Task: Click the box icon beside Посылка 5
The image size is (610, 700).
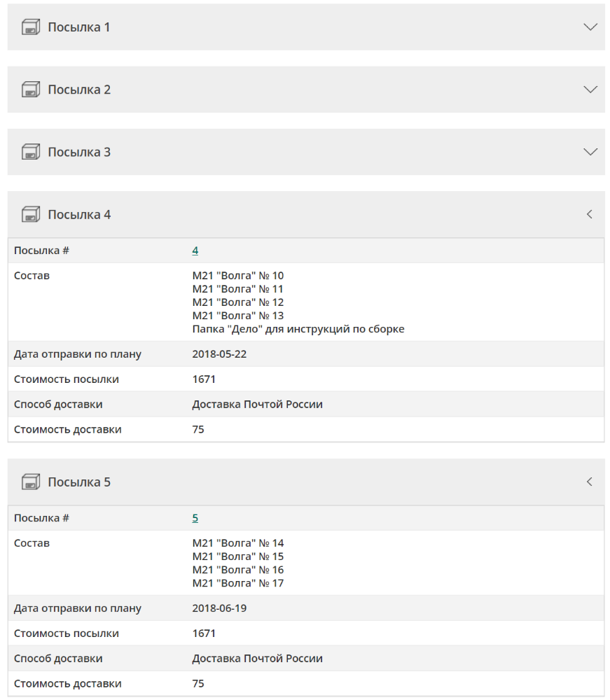Action: (31, 482)
